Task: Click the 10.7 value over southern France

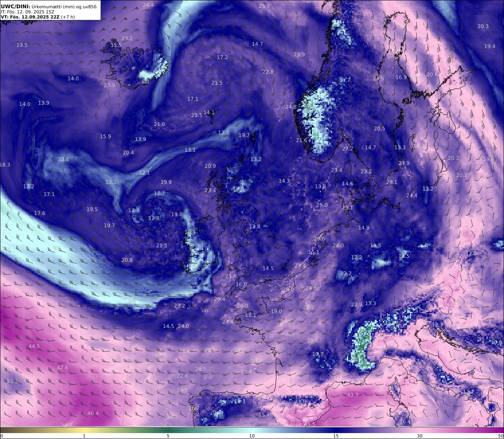Action: point(318,354)
